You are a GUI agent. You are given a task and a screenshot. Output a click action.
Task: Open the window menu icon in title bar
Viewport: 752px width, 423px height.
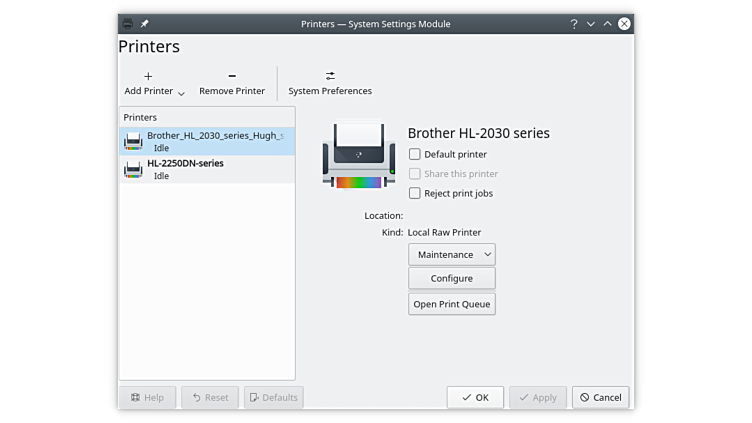127,24
